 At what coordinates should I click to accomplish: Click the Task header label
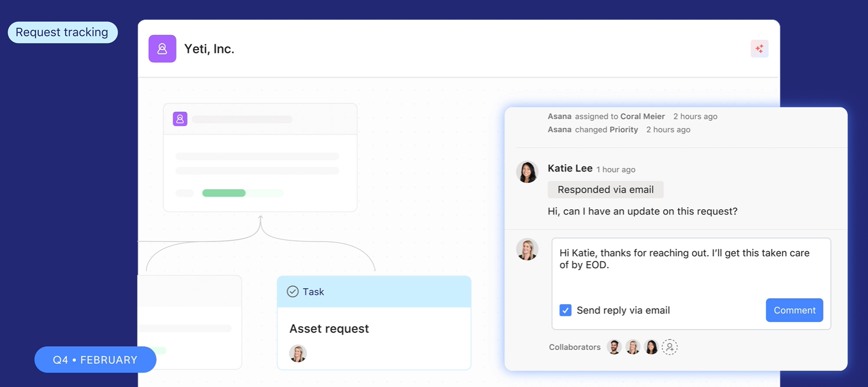point(313,292)
